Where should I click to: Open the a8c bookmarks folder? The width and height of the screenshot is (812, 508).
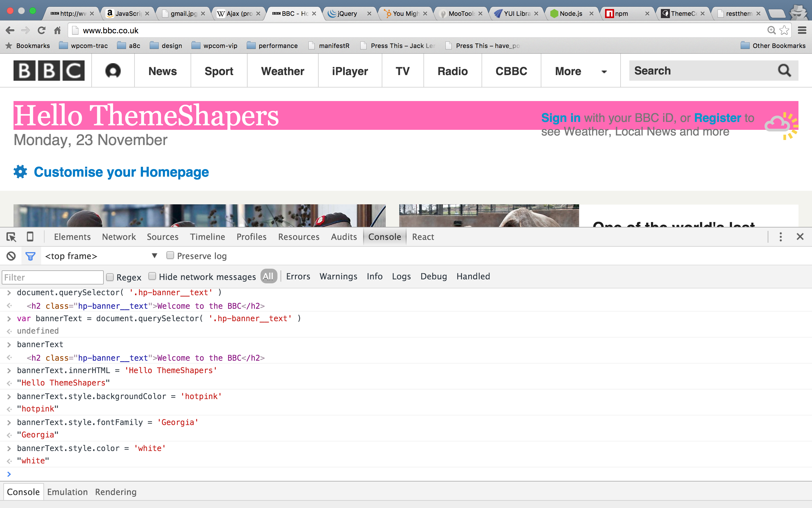coord(129,46)
